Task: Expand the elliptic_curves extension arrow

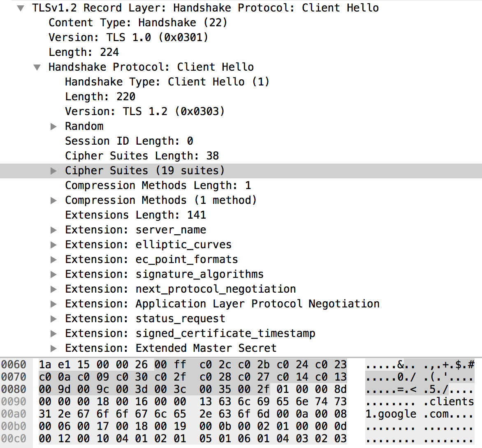Action: click(x=53, y=245)
